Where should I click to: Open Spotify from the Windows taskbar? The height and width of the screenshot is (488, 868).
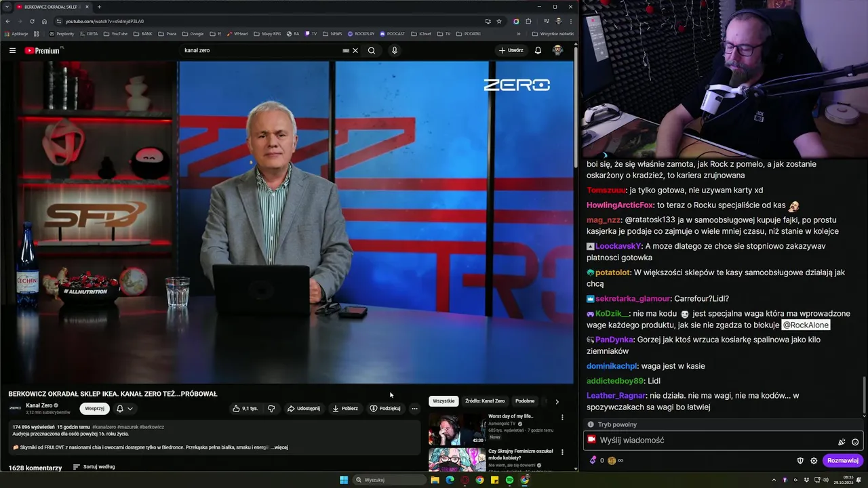coord(509,480)
